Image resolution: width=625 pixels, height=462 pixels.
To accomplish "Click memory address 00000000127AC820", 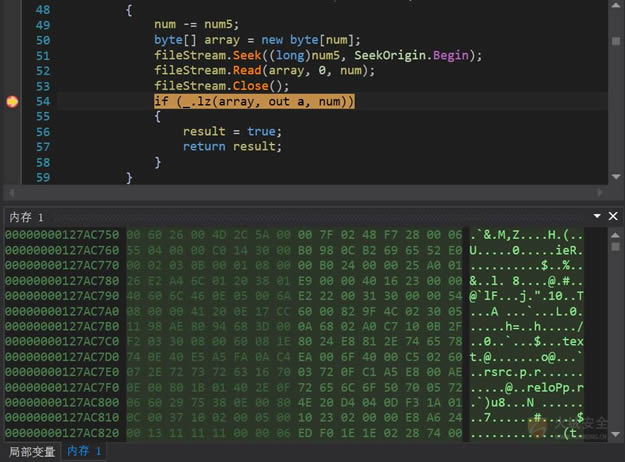I will coord(61,434).
